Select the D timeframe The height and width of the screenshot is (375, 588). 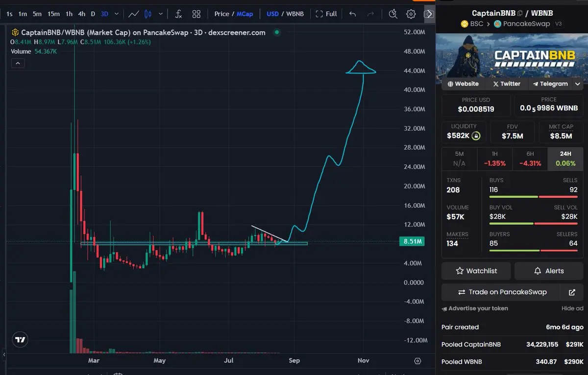(x=93, y=14)
